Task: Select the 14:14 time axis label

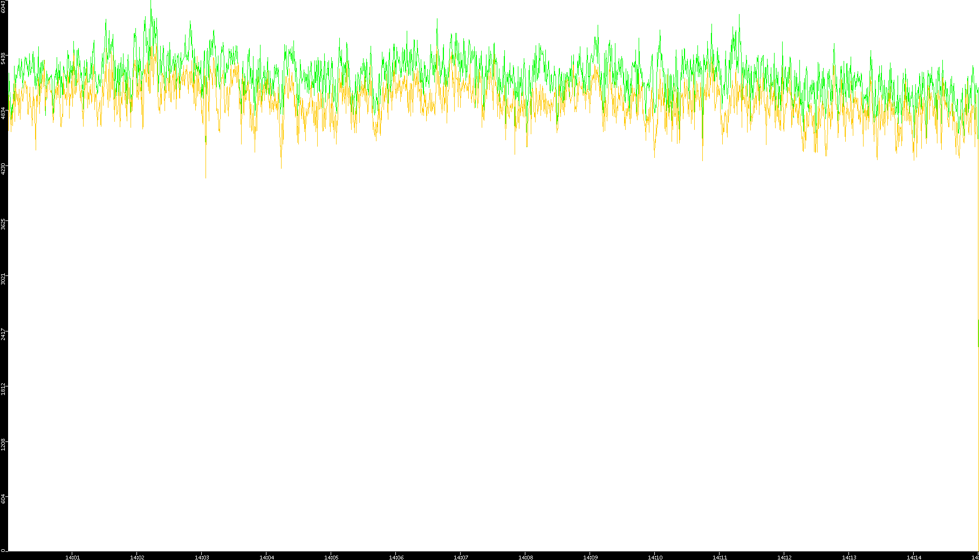Action: point(914,557)
